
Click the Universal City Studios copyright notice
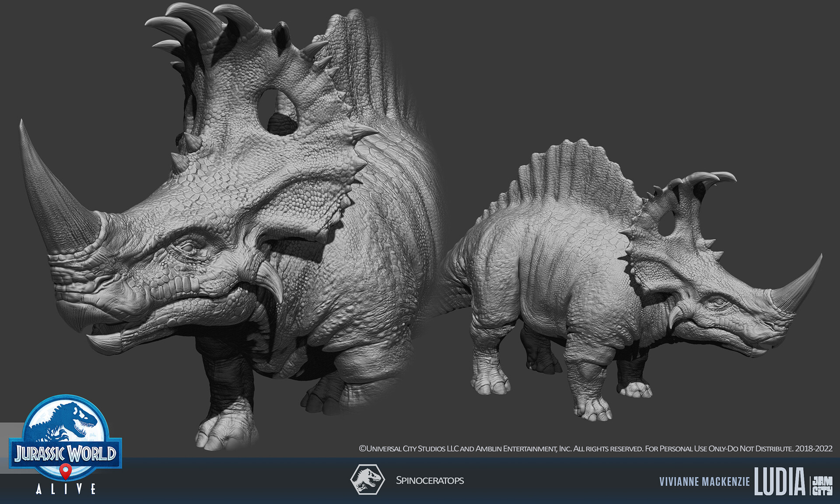(x=595, y=449)
